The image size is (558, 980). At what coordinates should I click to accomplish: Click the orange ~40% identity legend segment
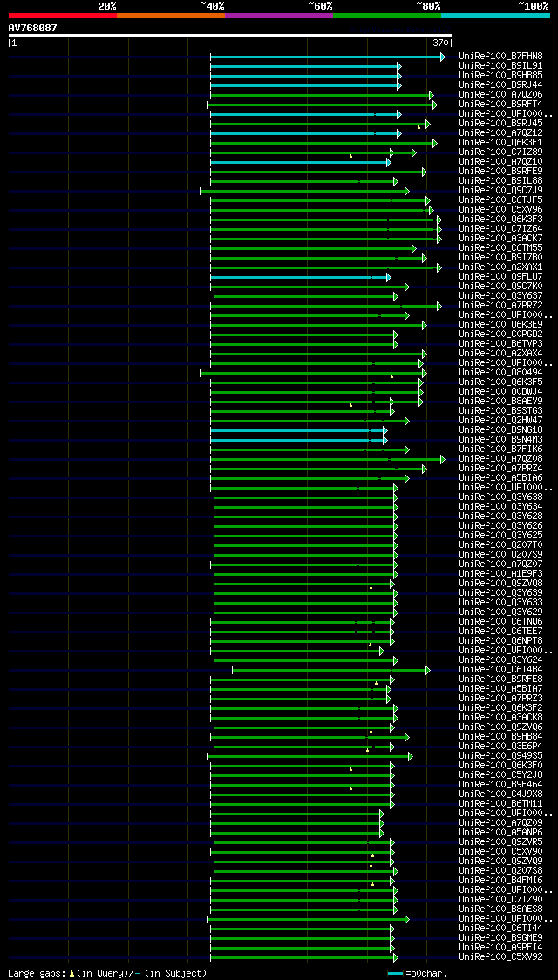pos(171,15)
